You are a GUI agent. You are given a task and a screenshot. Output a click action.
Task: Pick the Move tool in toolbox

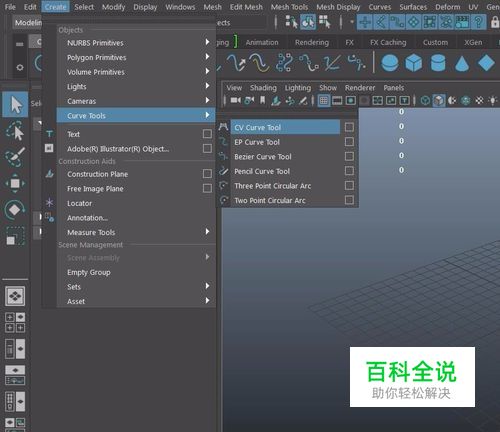point(15,183)
